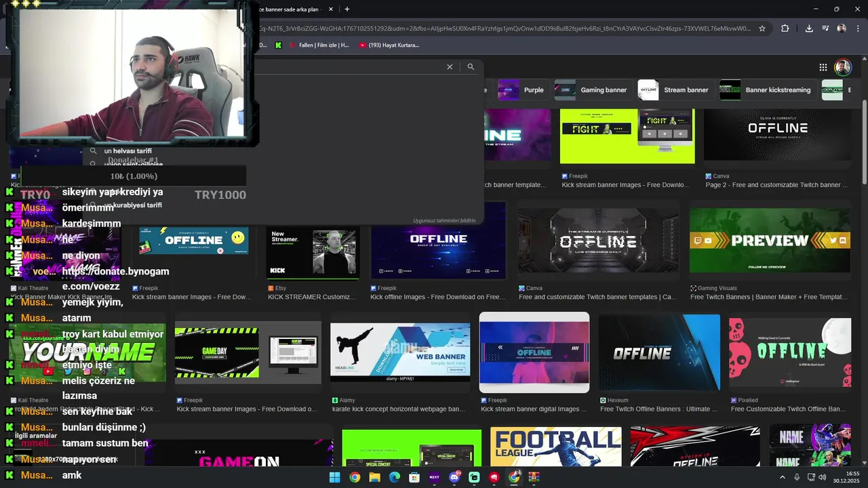
Task: Open 'Free Customizable Twitch Offline Ban...' link
Action: [789, 409]
